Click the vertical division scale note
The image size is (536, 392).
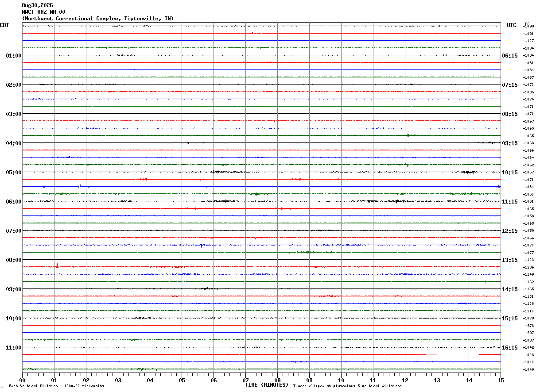point(57,386)
